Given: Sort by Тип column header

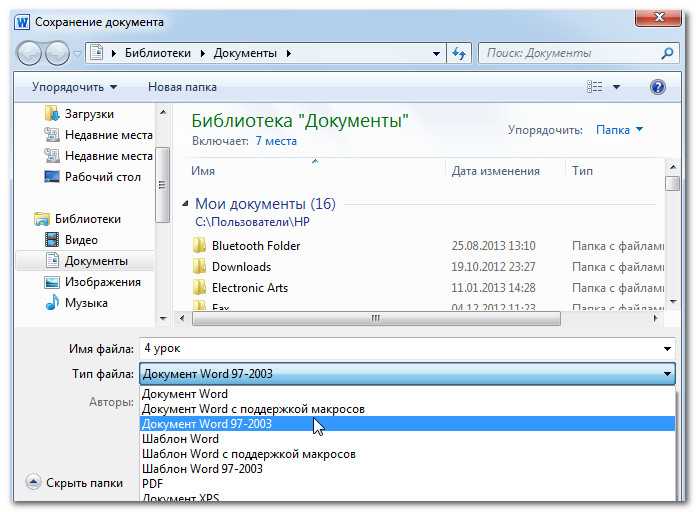Looking at the screenshot, I should 582,171.
